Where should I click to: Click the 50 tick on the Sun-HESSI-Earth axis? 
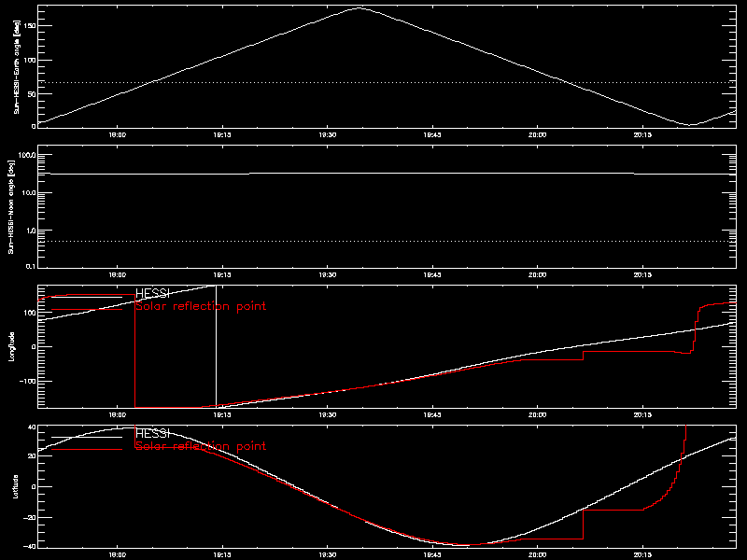tap(32, 94)
